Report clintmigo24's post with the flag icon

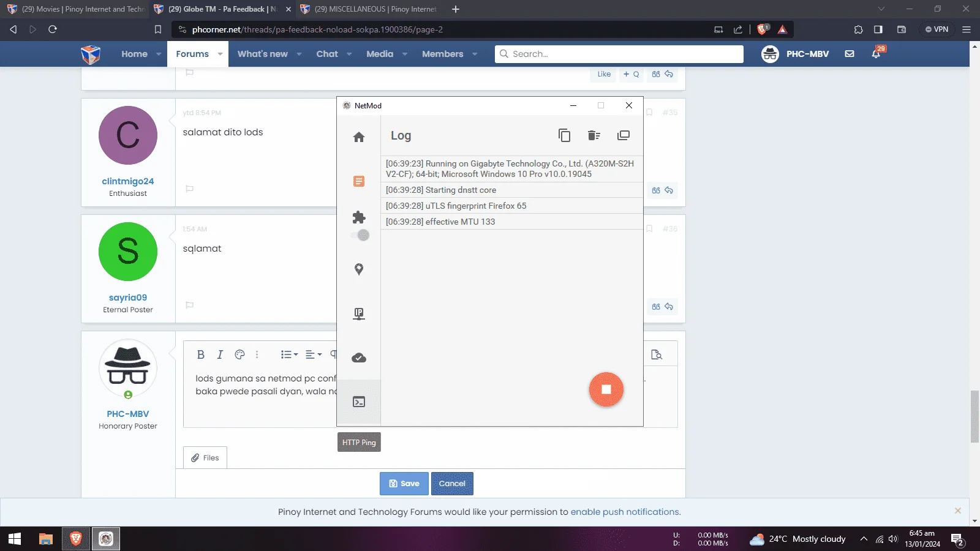190,189
